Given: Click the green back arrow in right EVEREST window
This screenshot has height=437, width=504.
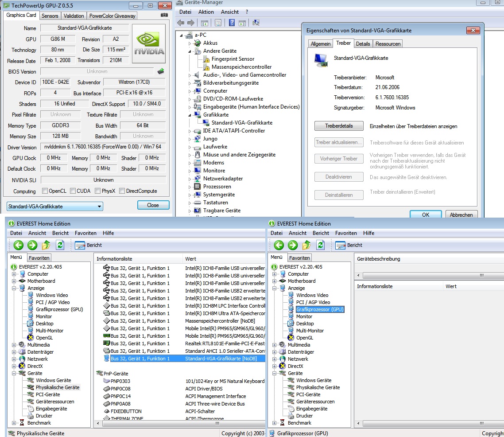Looking at the screenshot, I should point(279,246).
